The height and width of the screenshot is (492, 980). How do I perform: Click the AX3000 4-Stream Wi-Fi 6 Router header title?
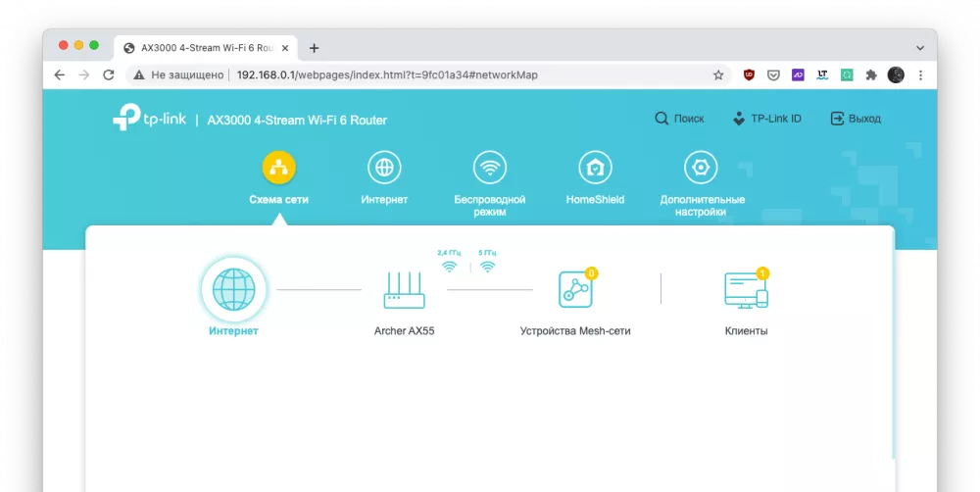tap(297, 120)
